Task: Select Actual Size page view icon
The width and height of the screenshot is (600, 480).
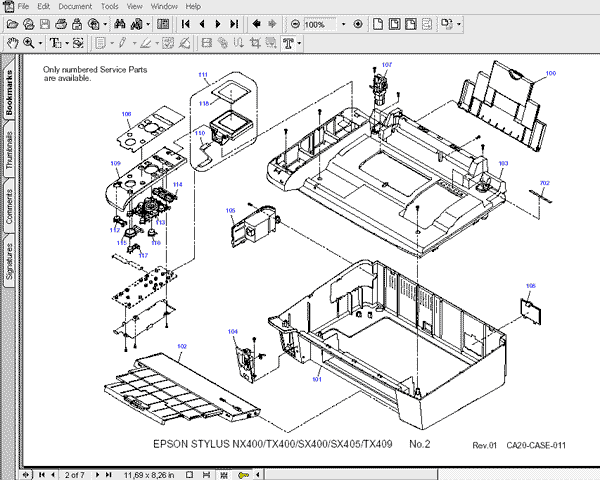Action: pos(378,24)
